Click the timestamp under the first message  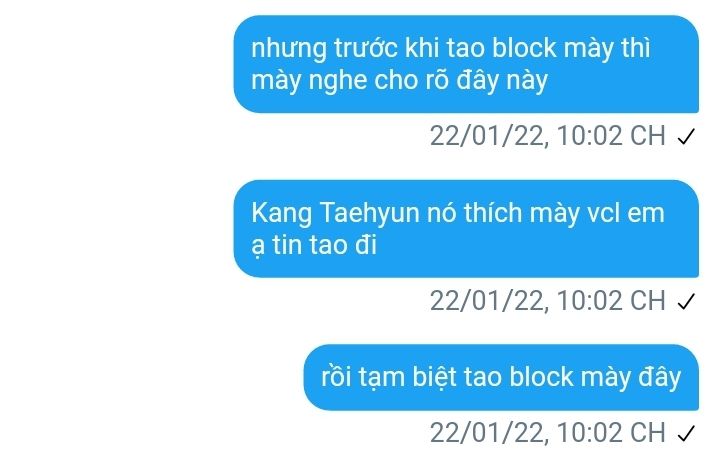coord(547,136)
